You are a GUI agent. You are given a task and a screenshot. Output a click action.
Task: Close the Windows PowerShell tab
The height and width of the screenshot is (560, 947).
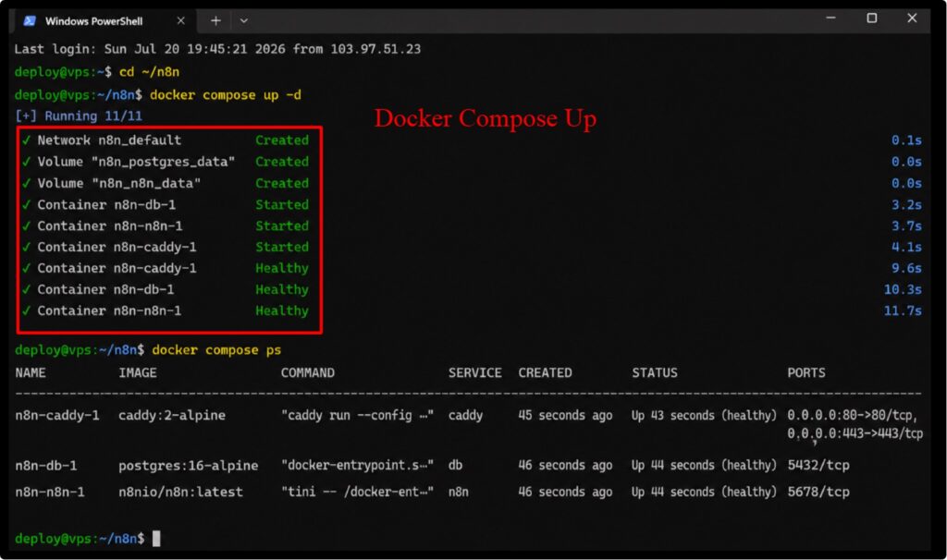[180, 20]
